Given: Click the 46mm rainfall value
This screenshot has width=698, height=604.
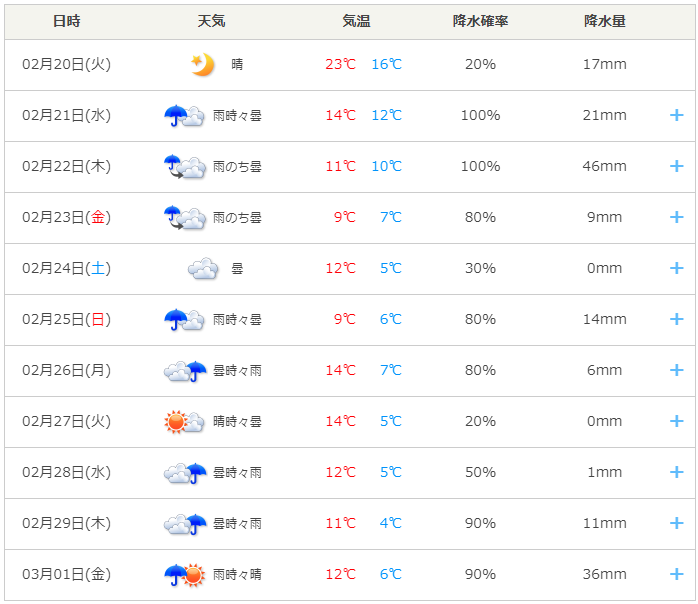Looking at the screenshot, I should 605,166.
